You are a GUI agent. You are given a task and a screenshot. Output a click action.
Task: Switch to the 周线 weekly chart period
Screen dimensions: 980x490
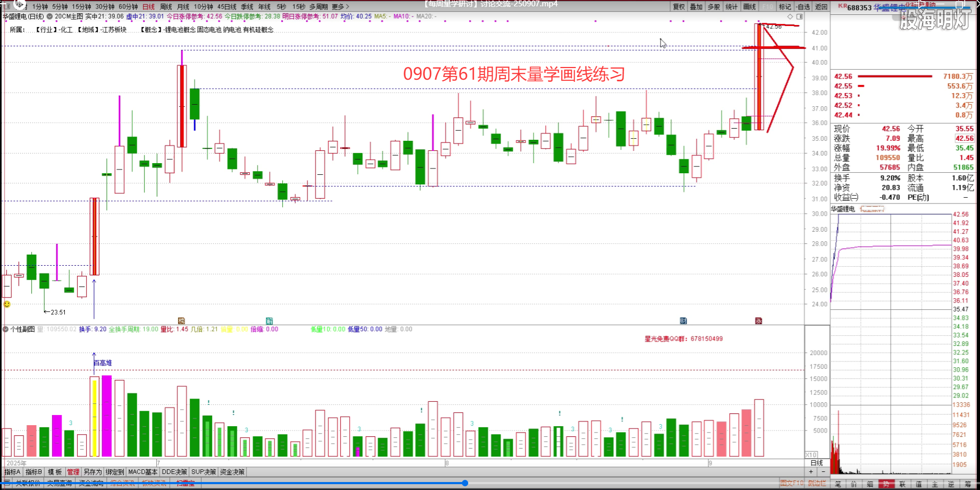166,7
